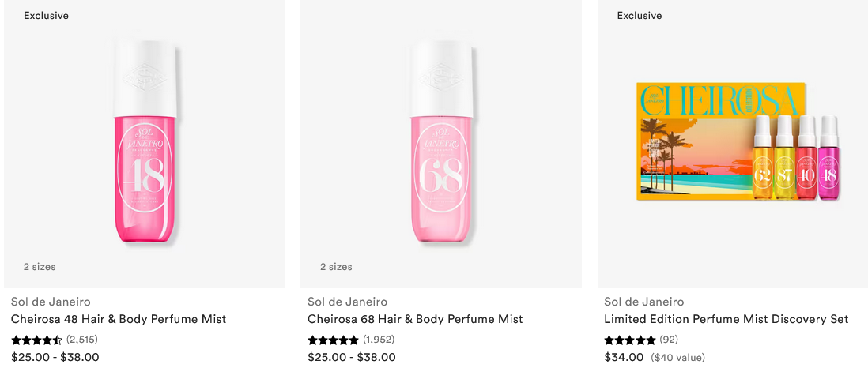Viewport: 868px width, 368px height.
Task: Click Sol de Janeiro brand above Cheirosa 48
Action: pyautogui.click(x=51, y=302)
